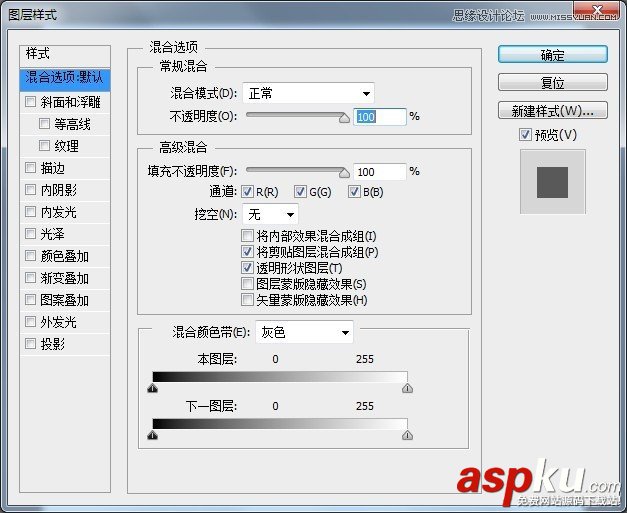This screenshot has height=513, width=627.
Task: Uncheck 透明形状图层
Action: tap(247, 267)
